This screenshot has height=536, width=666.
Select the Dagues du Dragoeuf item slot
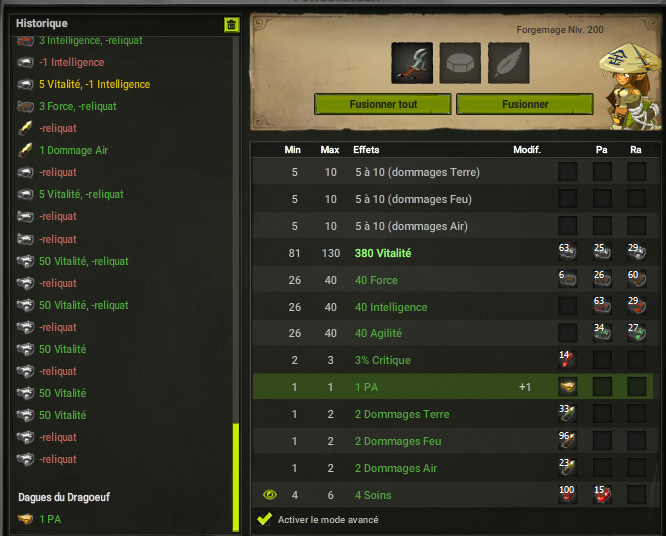(x=412, y=63)
